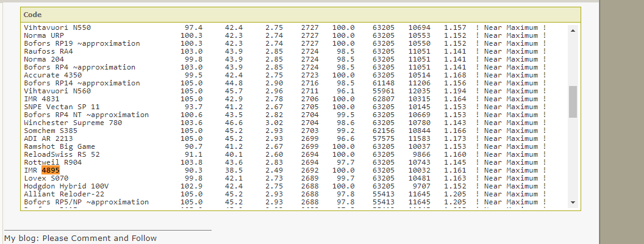Click '! Near Maximum !' in Lovex S070 row

[511, 178]
